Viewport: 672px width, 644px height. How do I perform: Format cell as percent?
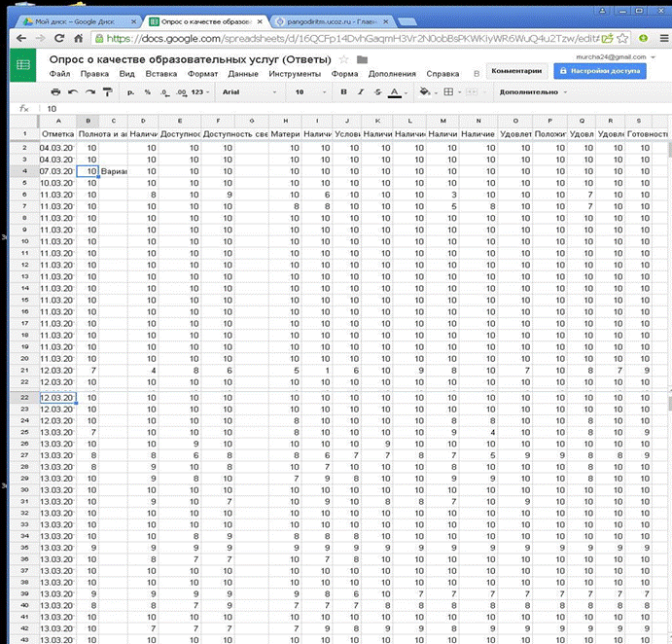[x=148, y=92]
